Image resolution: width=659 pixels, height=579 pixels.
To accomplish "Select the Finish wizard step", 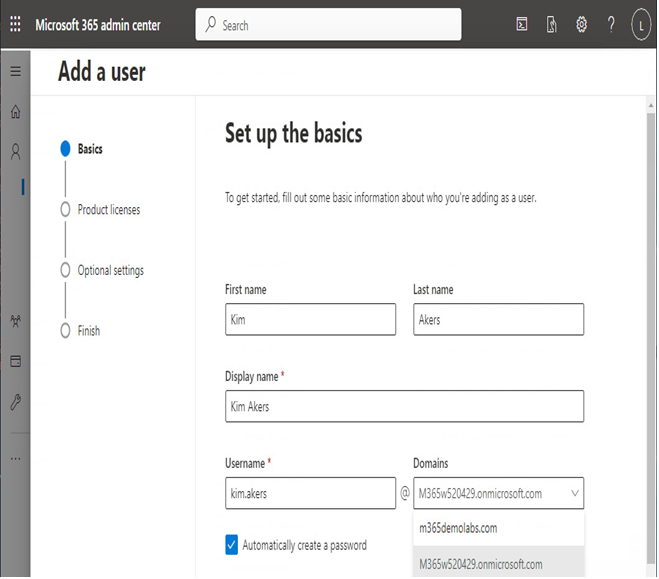I will pyautogui.click(x=81, y=332).
